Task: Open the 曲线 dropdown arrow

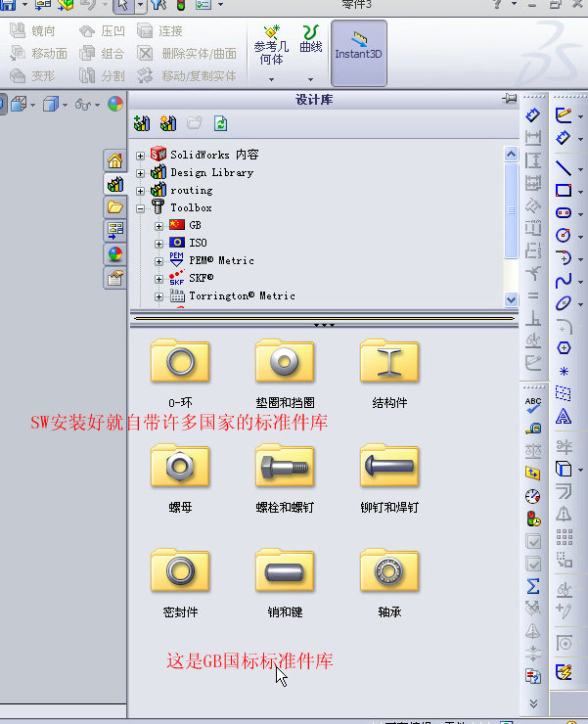Action: coord(311,79)
